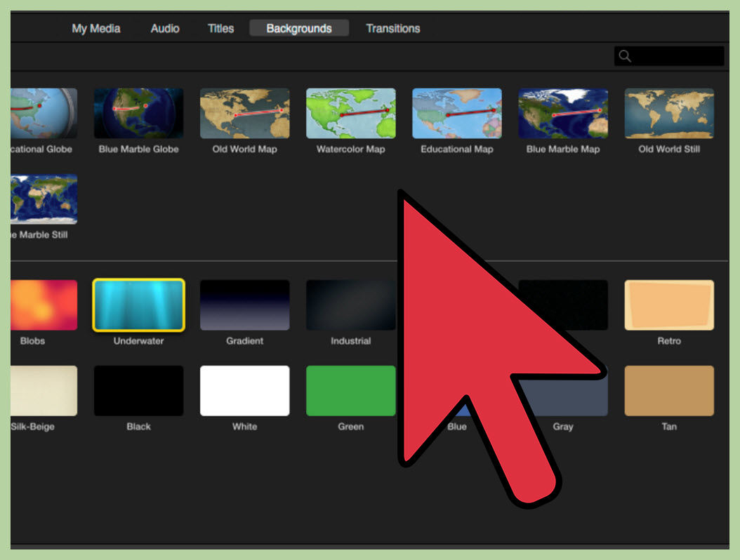The height and width of the screenshot is (560, 740).
Task: Pick the Old World Still thumbnail
Action: click(x=669, y=113)
